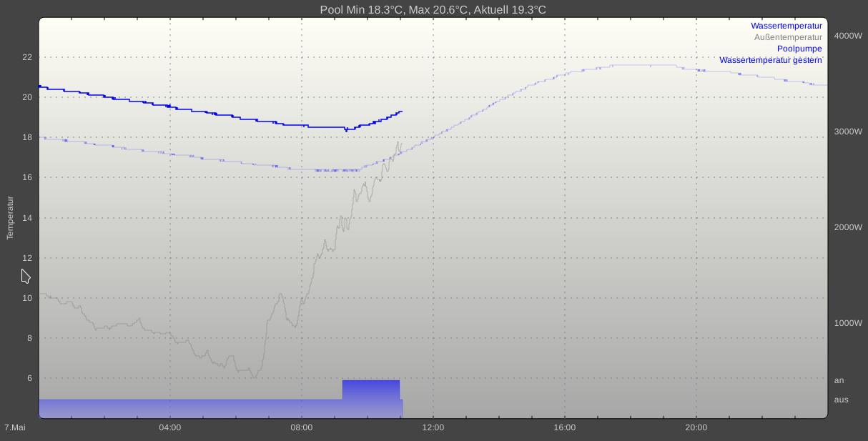868x441 pixels.
Task: Click the 6 temperature axis label
Action: (x=30, y=378)
